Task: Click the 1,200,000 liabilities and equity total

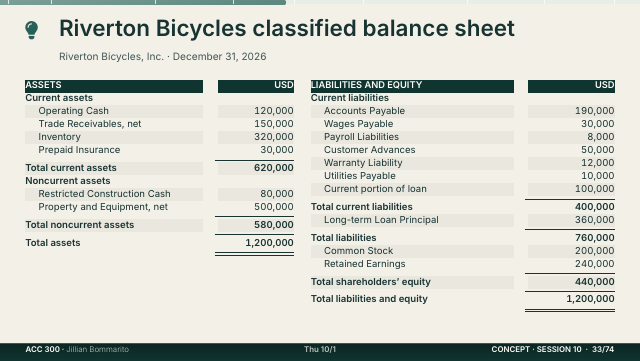Action: coord(590,299)
